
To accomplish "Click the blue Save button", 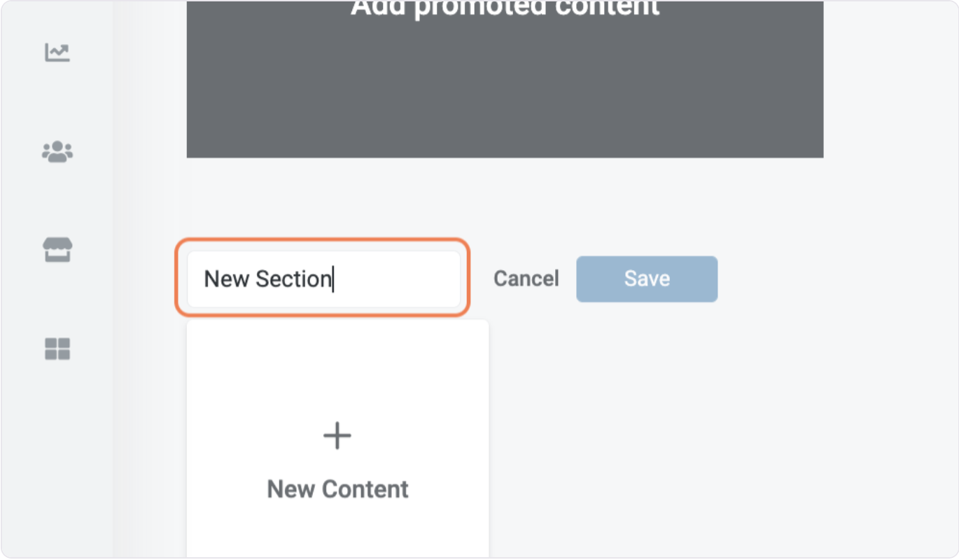I will [646, 279].
